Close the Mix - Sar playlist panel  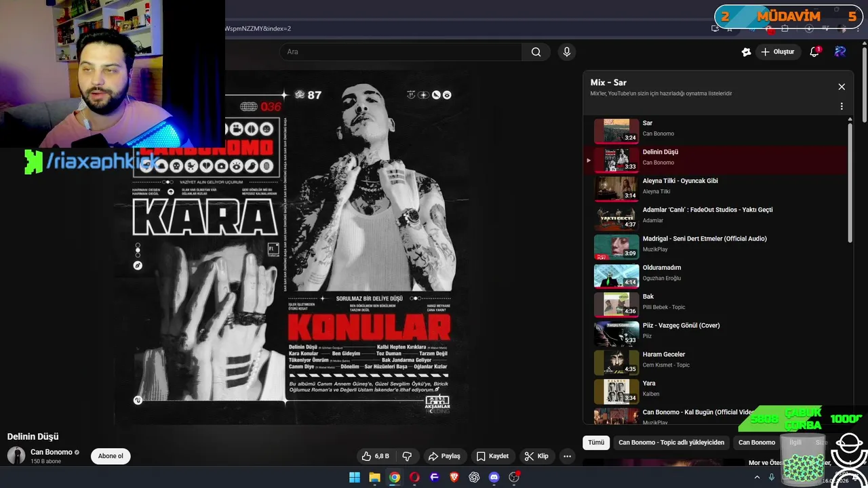click(x=842, y=87)
